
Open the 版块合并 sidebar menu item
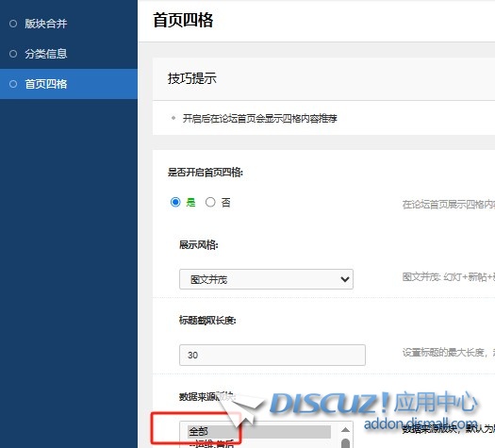pyautogui.click(x=69, y=24)
